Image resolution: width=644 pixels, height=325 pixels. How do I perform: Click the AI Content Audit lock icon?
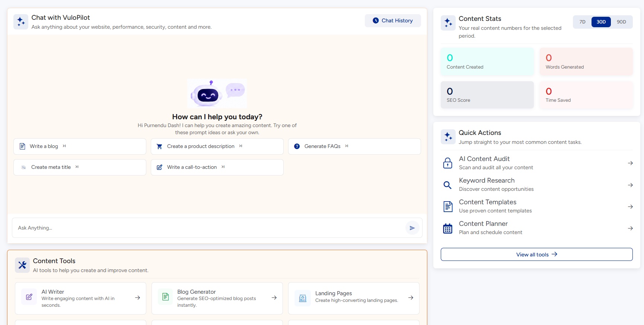447,163
